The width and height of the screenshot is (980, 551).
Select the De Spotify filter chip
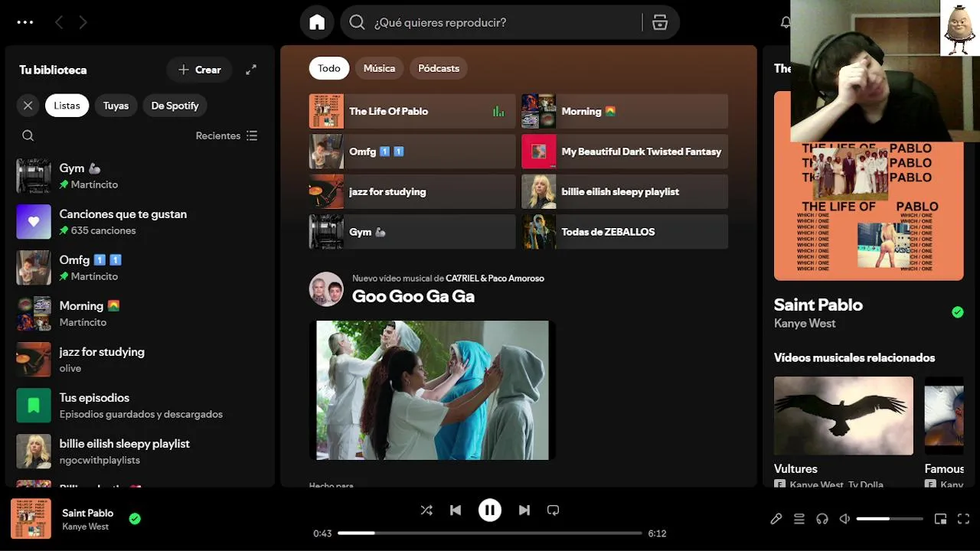[175, 106]
